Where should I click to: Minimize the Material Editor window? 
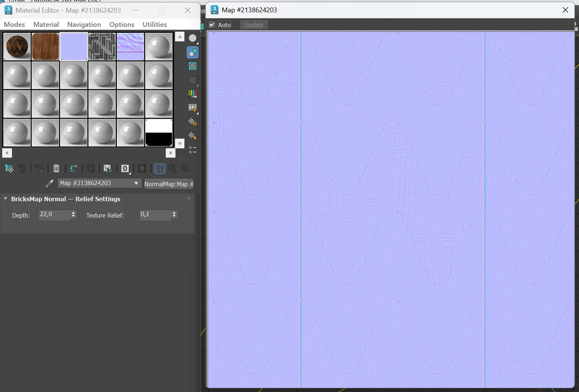click(x=135, y=10)
